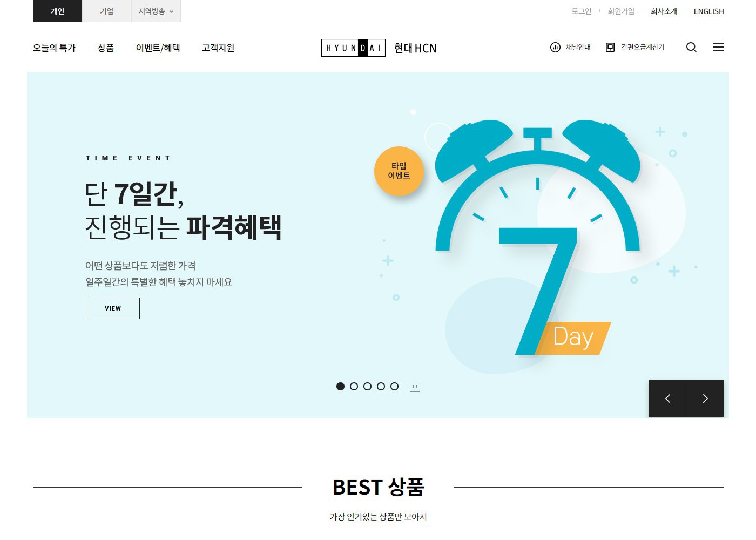Click the 간편요금계산기 calculator icon

pyautogui.click(x=610, y=48)
